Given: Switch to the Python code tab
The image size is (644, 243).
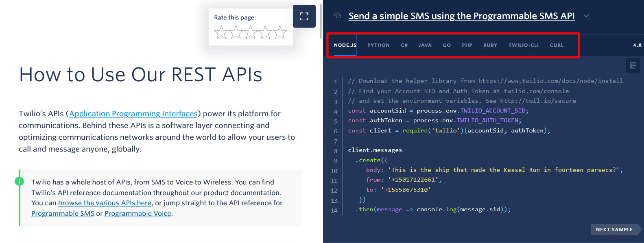Looking at the screenshot, I should [378, 45].
